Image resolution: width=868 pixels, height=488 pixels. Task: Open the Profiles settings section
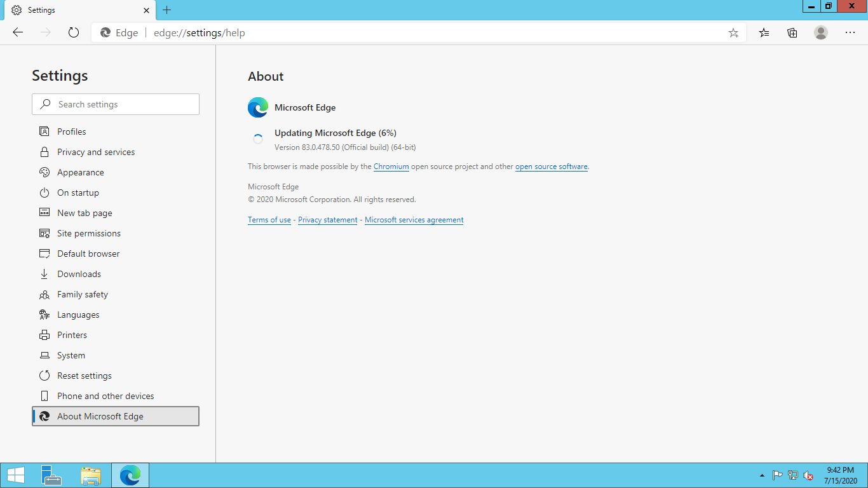116,132
